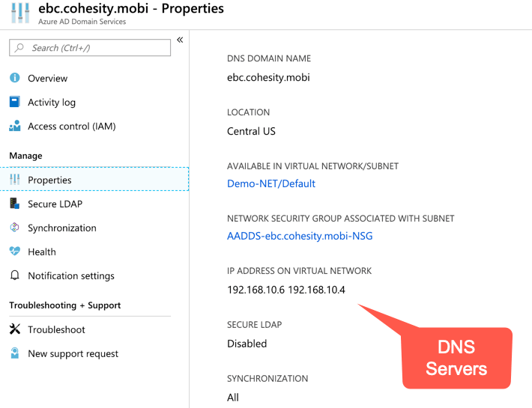This screenshot has width=532, height=408.
Task: Open the Demo-NET/Default virtual network link
Action: (x=271, y=183)
